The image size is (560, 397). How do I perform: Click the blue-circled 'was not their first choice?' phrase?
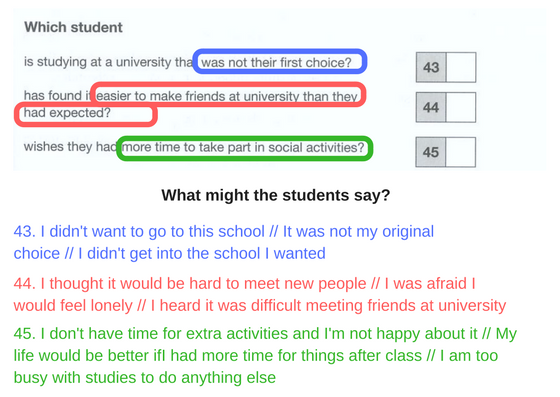click(280, 61)
